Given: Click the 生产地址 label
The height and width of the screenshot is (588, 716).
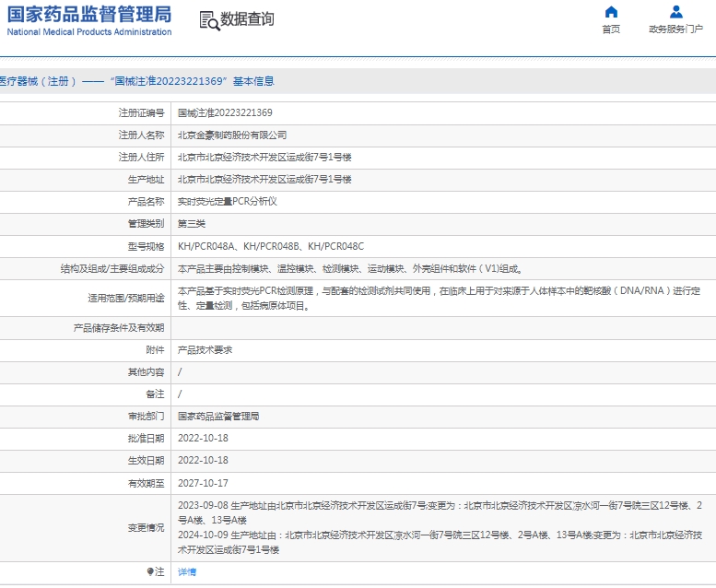Looking at the screenshot, I should click(x=146, y=179).
